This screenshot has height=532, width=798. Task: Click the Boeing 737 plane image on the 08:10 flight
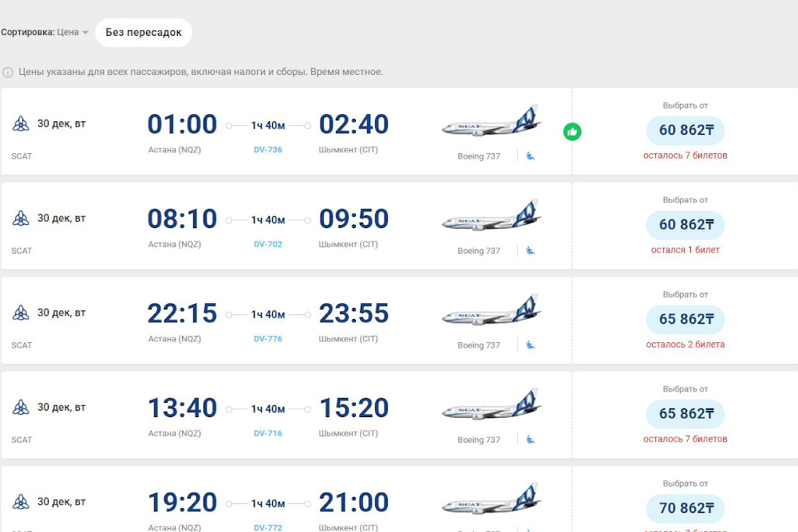(x=492, y=218)
